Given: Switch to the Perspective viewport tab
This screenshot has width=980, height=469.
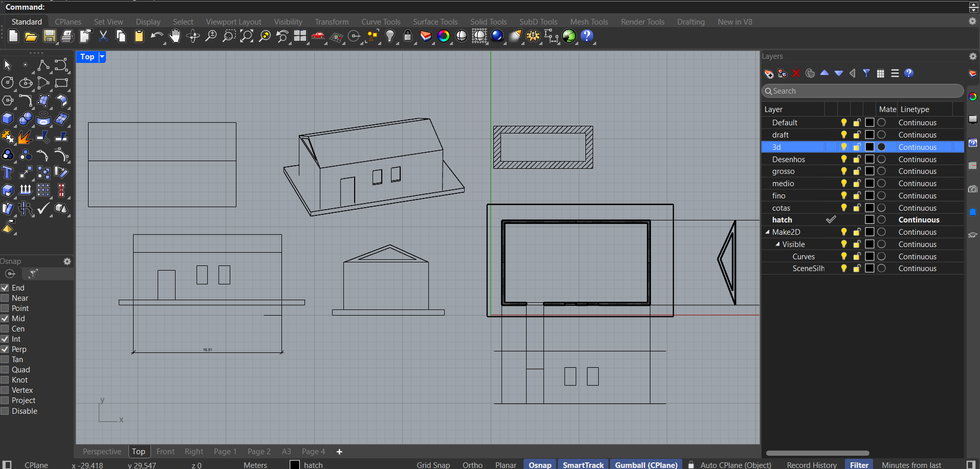Looking at the screenshot, I should pyautogui.click(x=102, y=452).
